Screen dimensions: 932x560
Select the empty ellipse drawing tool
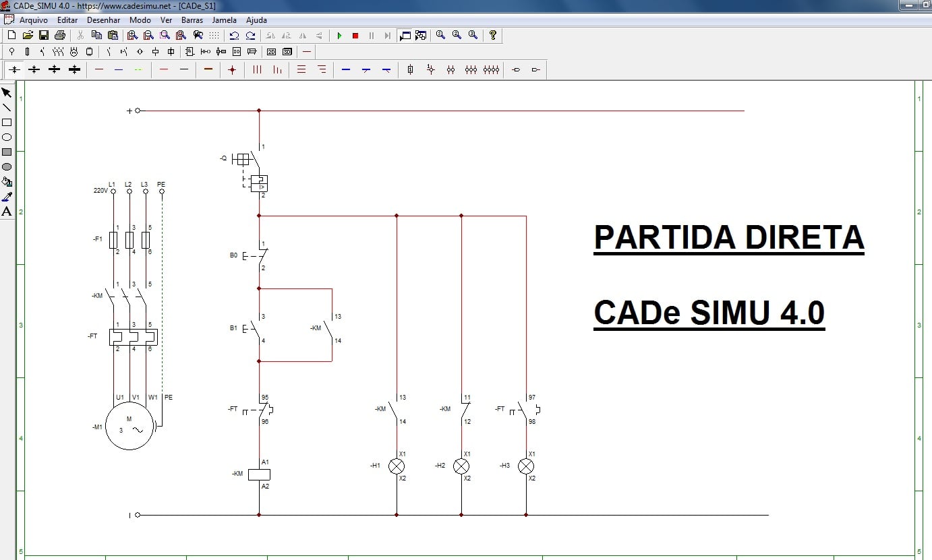(x=7, y=137)
